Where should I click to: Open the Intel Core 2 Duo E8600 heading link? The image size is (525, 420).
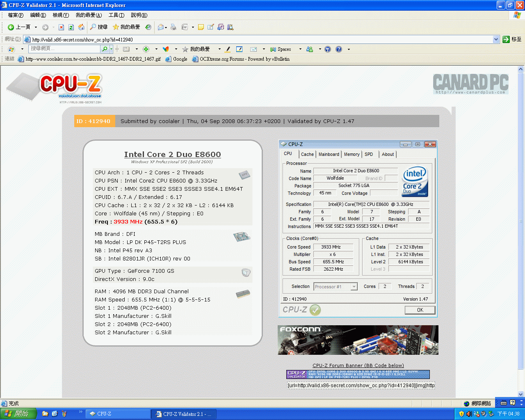pos(173,154)
